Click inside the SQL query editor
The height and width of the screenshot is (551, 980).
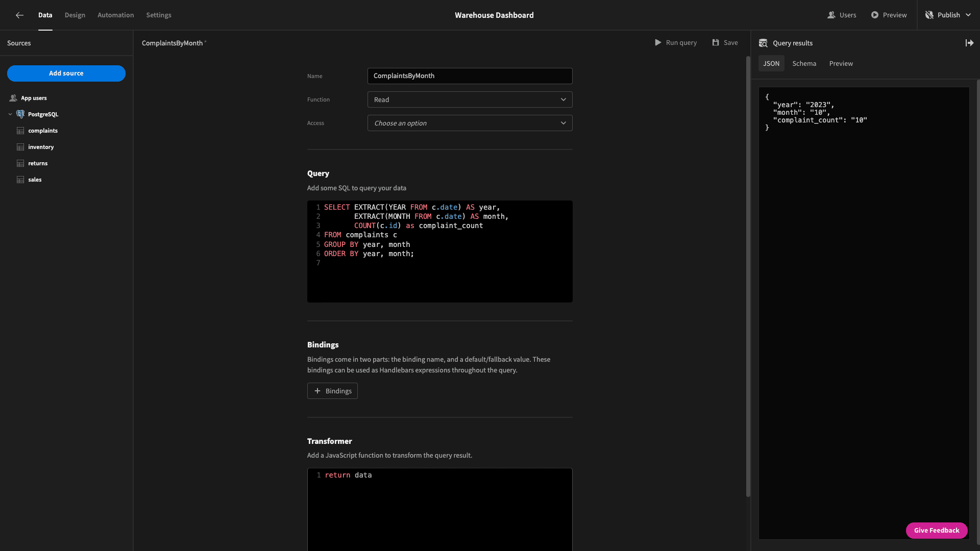pyautogui.click(x=439, y=252)
